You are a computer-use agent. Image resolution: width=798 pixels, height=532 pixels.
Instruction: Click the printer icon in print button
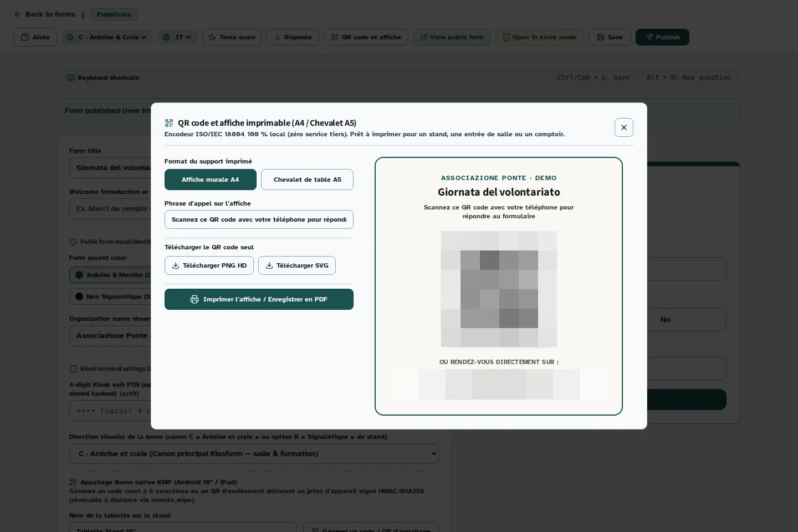pyautogui.click(x=195, y=299)
